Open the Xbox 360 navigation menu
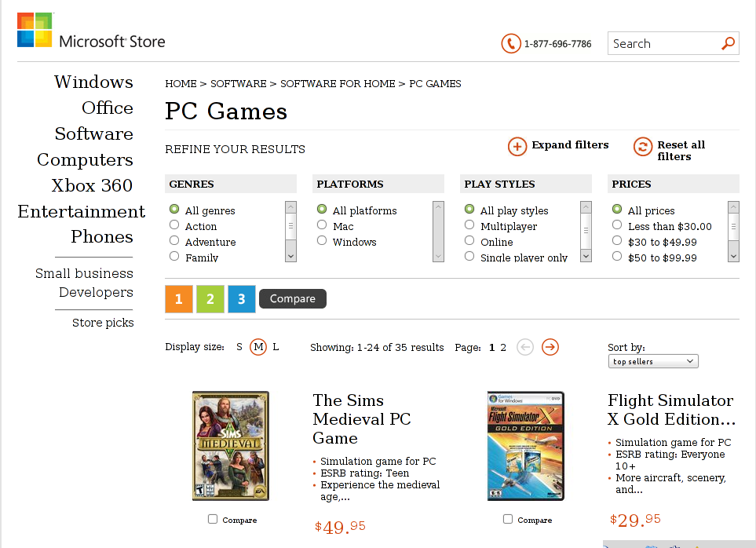Screen dimensions: 756x548 [92, 185]
